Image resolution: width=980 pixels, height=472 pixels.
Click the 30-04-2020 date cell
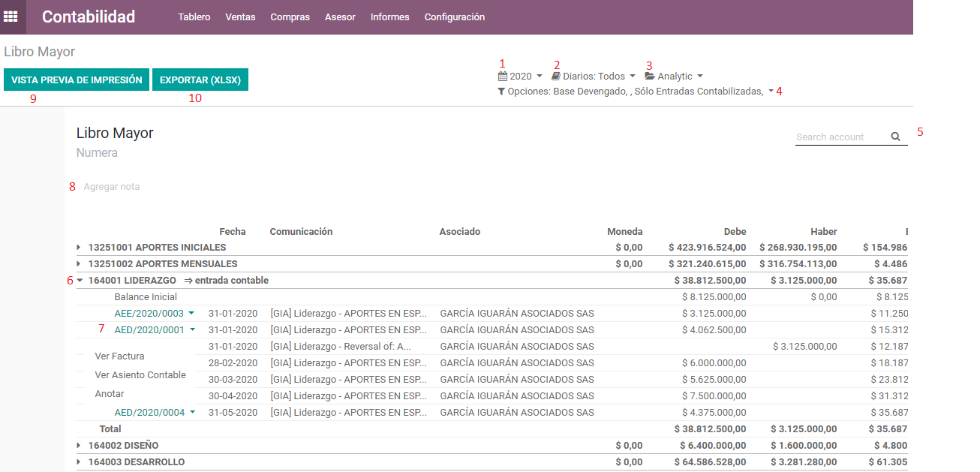(x=233, y=395)
